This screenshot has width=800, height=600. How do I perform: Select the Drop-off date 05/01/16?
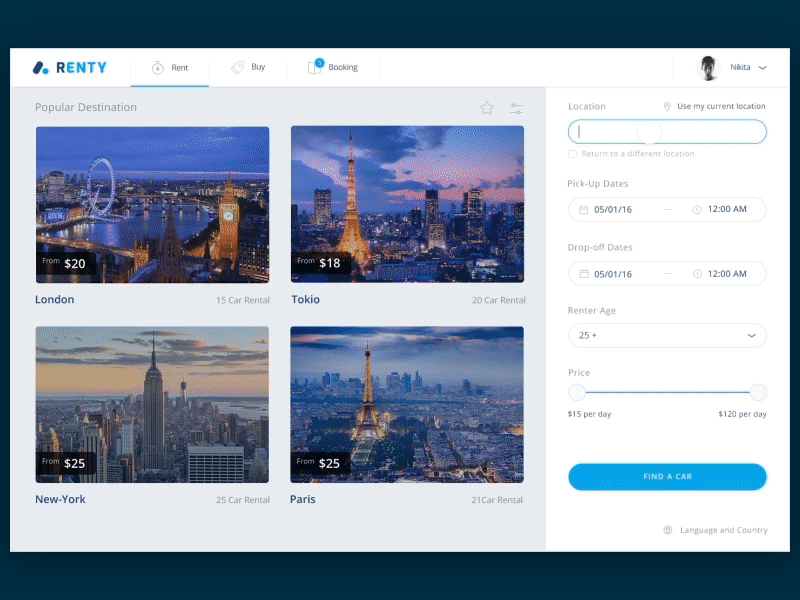[613, 274]
